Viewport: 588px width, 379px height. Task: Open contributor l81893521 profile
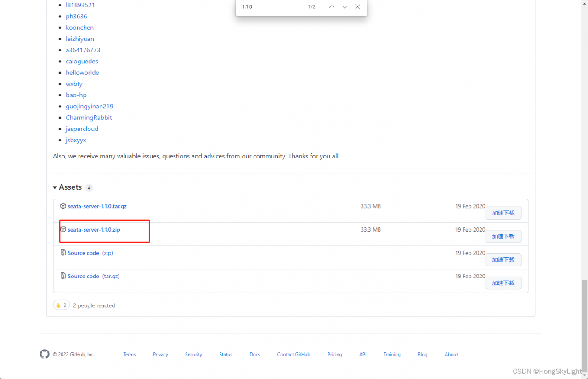[80, 5]
